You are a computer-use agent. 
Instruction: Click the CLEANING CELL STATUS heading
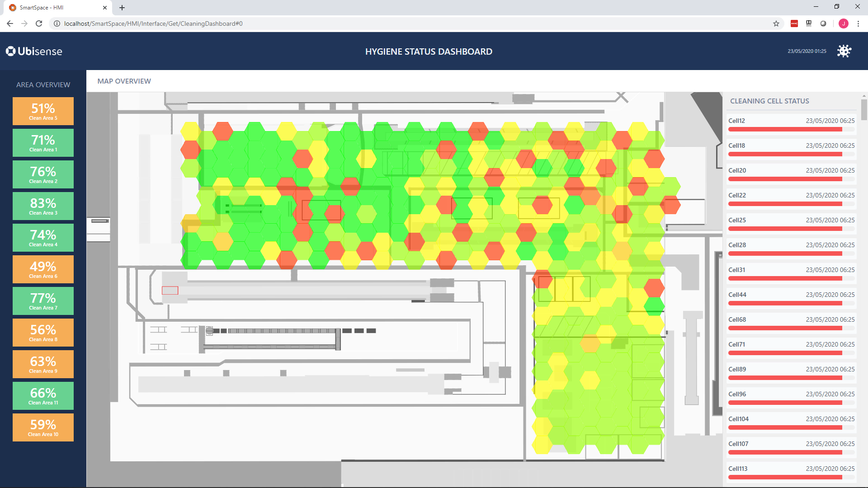pos(769,101)
